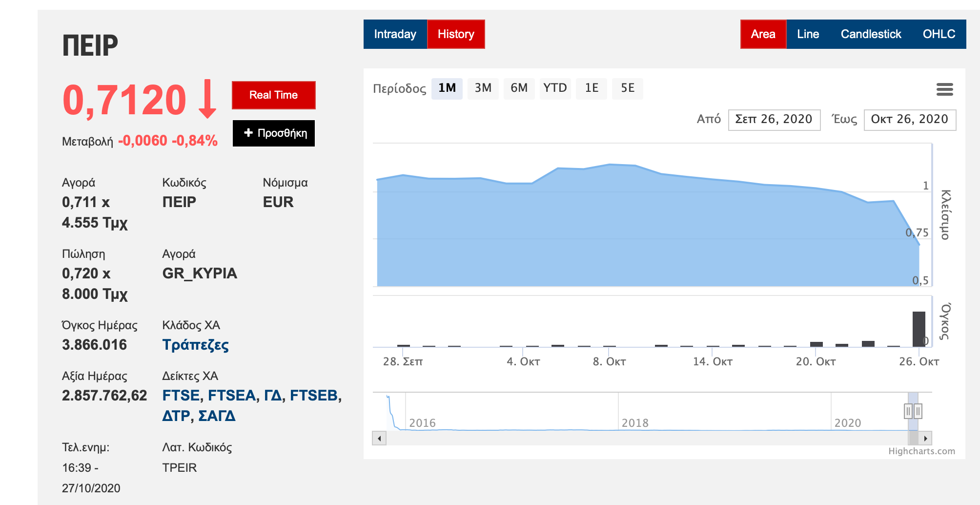This screenshot has height=505, width=980.
Task: Select the Candlestick chart type
Action: pos(871,34)
